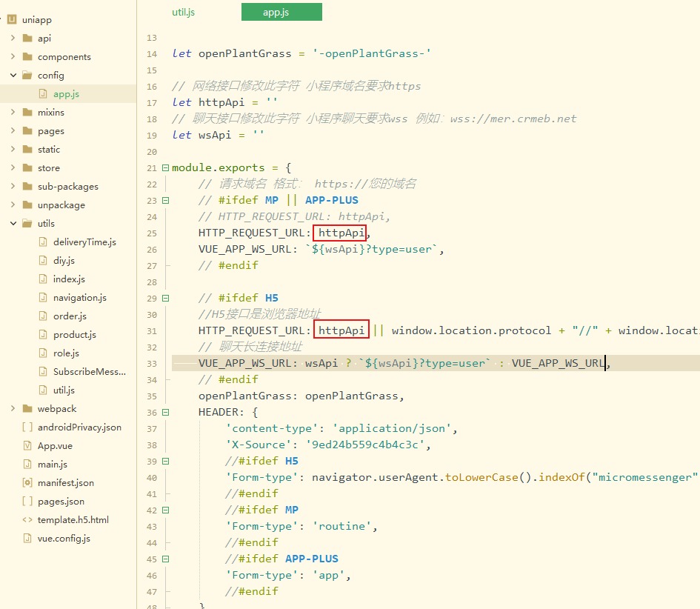Viewport: 700px width, 609px height.
Task: Collapse the utils folder
Action: tap(13, 224)
